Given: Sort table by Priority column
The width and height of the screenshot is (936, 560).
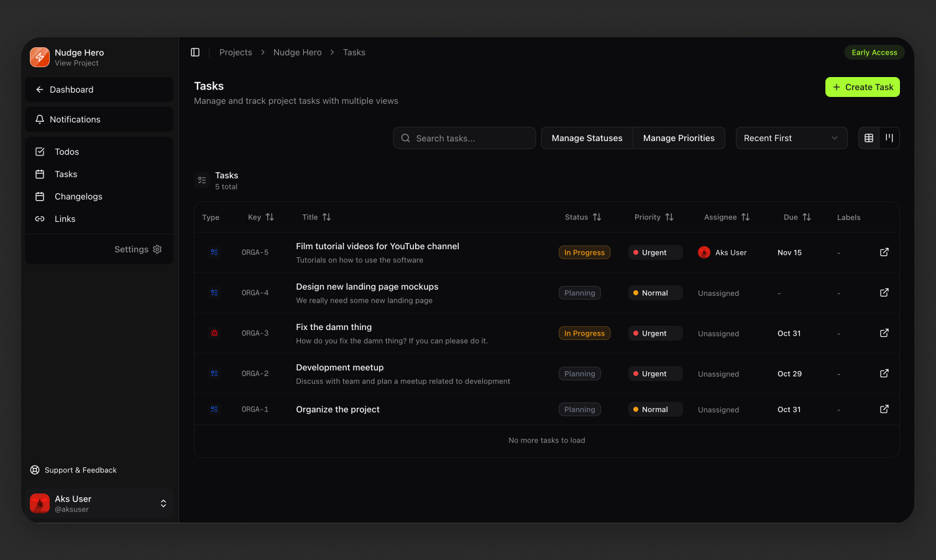Looking at the screenshot, I should point(654,217).
